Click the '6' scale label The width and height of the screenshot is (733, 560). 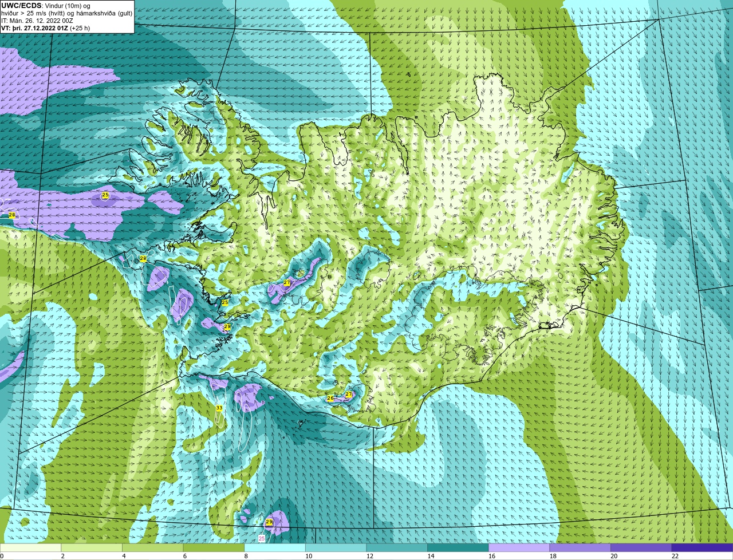(x=184, y=556)
